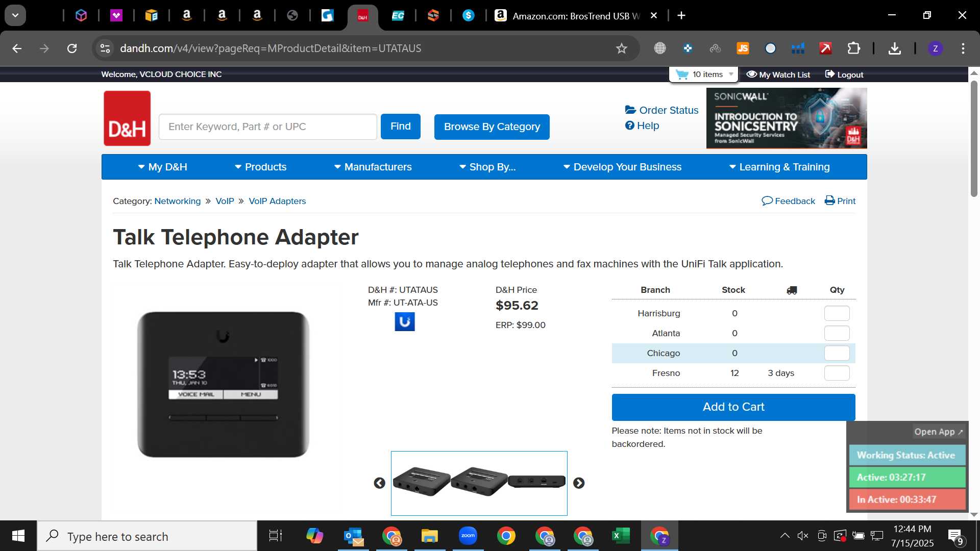Open File Explorer from taskbar
The width and height of the screenshot is (980, 551).
(x=430, y=536)
